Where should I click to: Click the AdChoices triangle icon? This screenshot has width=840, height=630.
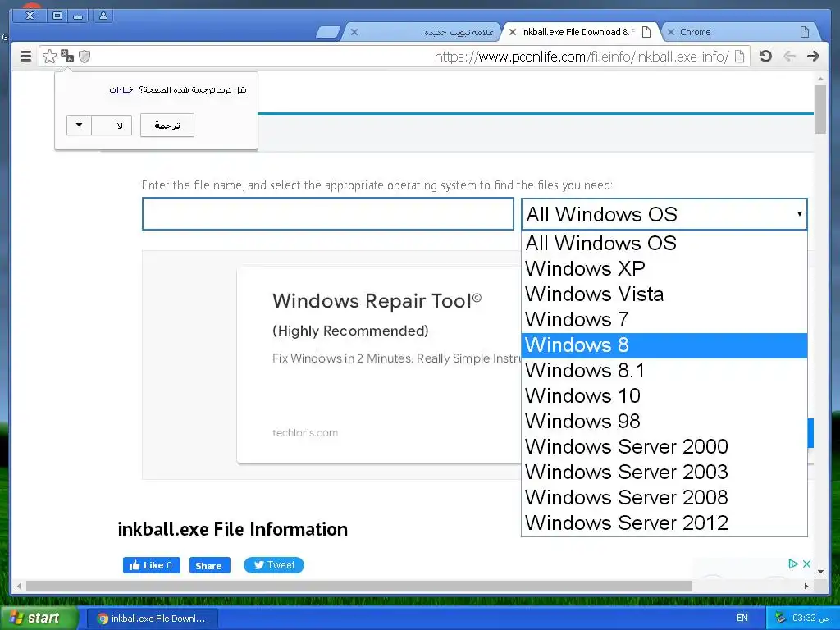[x=793, y=564]
